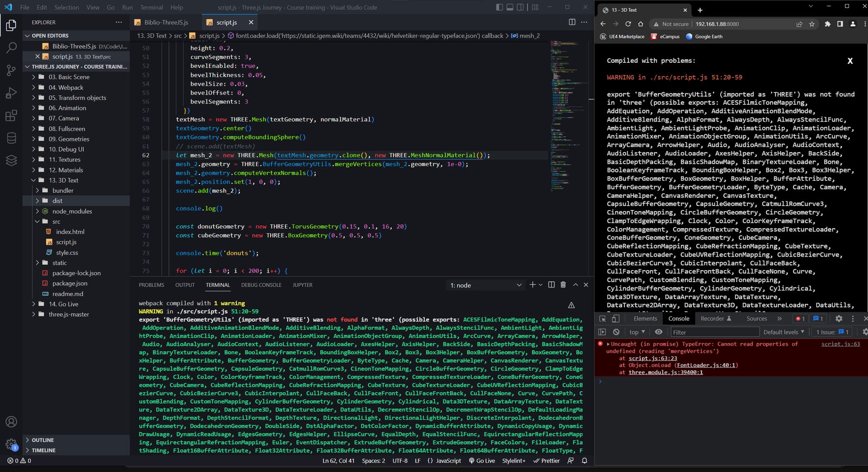Toggle VS Code panel layout button
Image resolution: width=868 pixels, height=472 pixels.
pyautogui.click(x=509, y=7)
